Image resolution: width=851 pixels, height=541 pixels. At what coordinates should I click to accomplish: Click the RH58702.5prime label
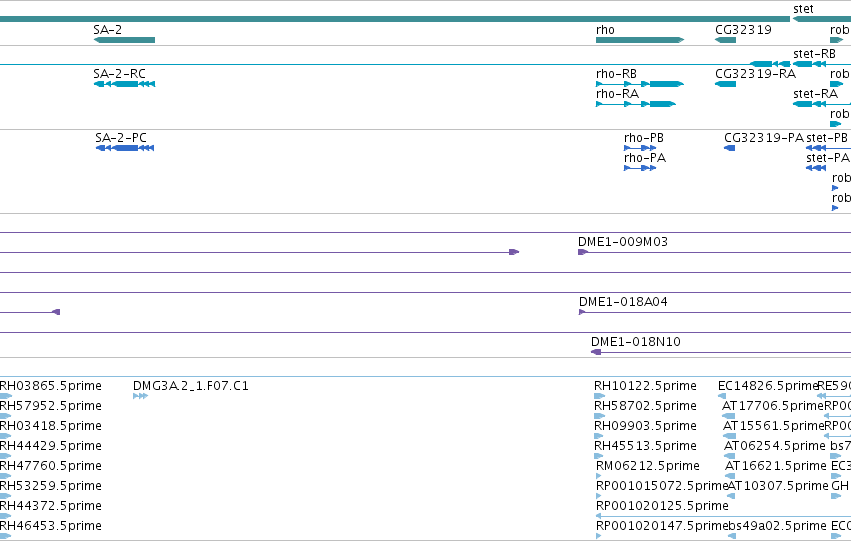point(645,406)
